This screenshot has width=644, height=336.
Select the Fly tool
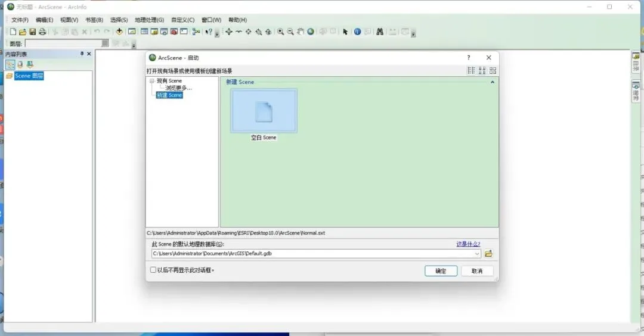click(239, 32)
